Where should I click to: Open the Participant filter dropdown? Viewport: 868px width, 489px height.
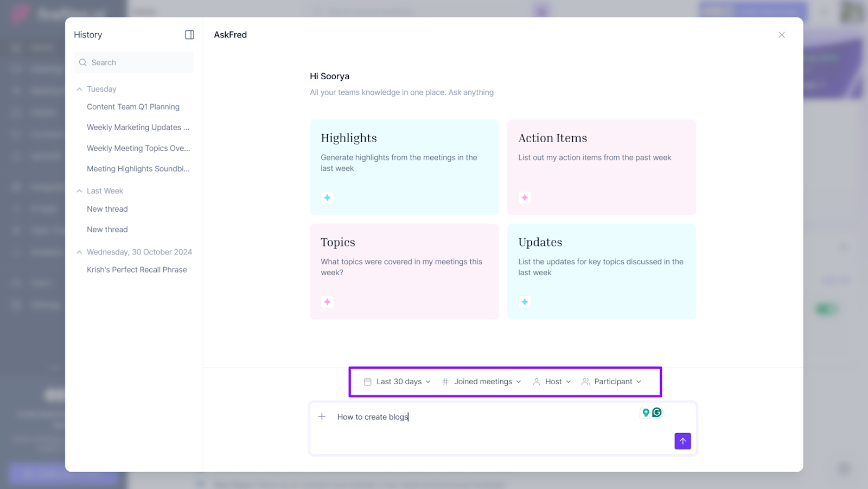click(611, 382)
